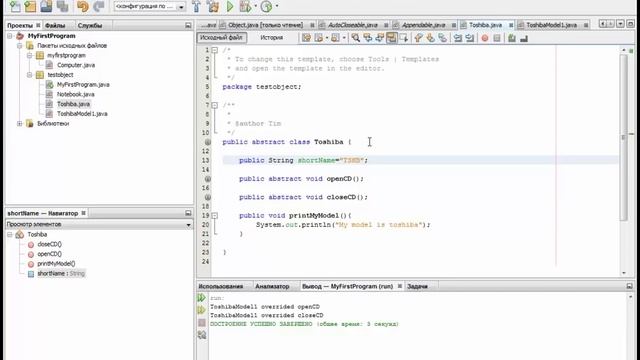Click the Find Selection magnifier icon
The height and width of the screenshot is (360, 640).
[356, 38]
